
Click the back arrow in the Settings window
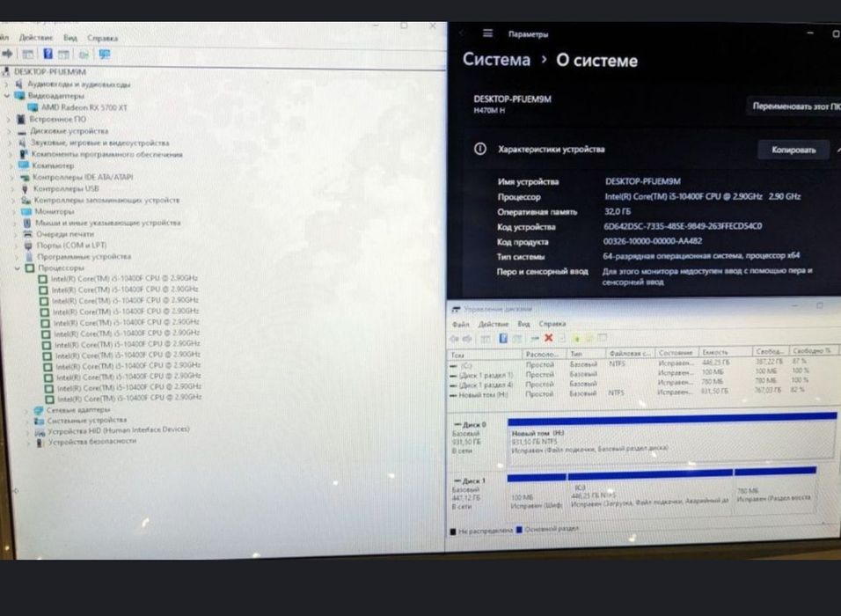(x=463, y=33)
